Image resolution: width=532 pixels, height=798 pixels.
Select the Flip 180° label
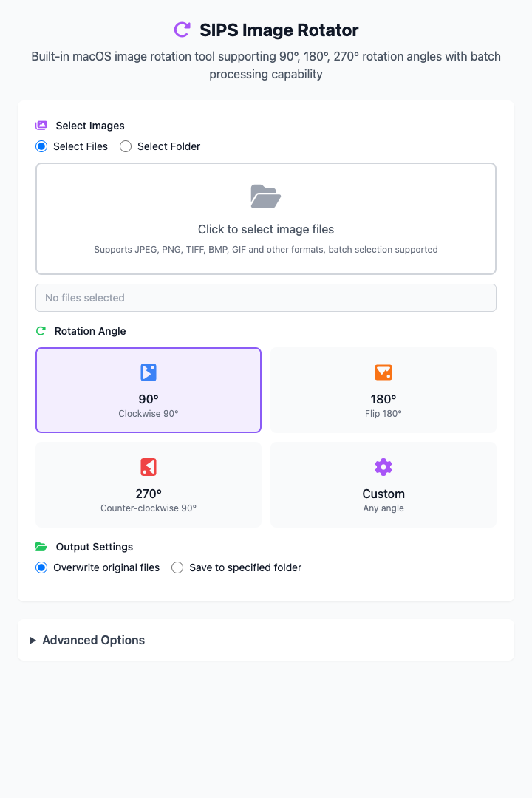[383, 414]
